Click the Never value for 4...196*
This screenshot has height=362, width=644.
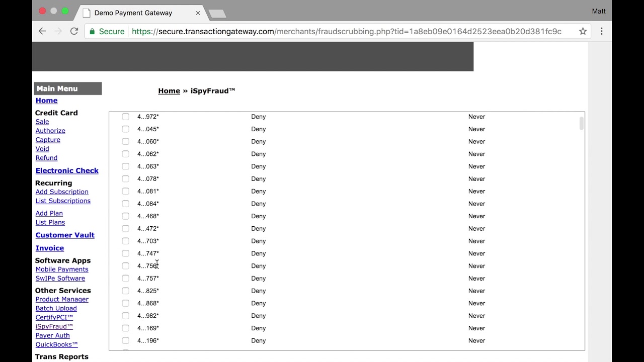[x=476, y=340]
